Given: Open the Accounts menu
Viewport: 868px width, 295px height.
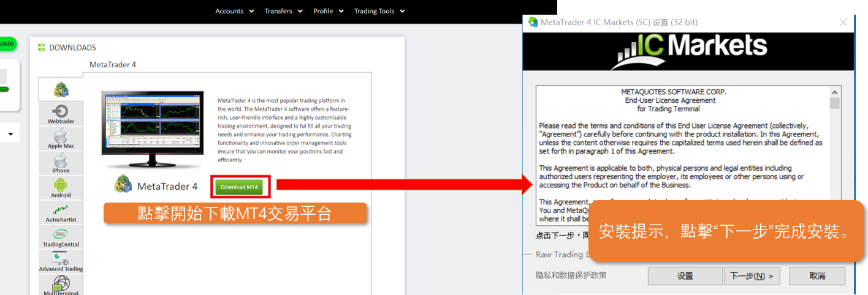Looking at the screenshot, I should [x=229, y=11].
